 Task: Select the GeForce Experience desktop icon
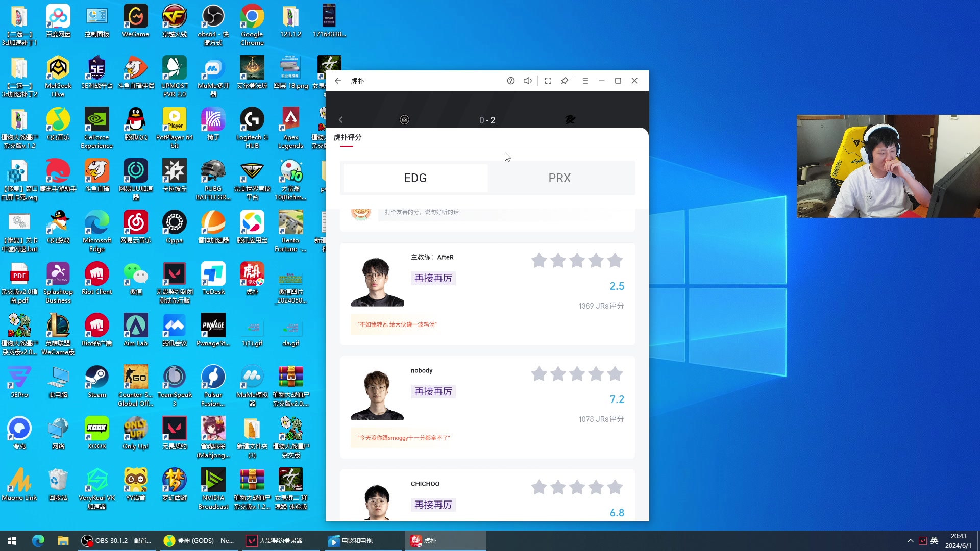(97, 128)
